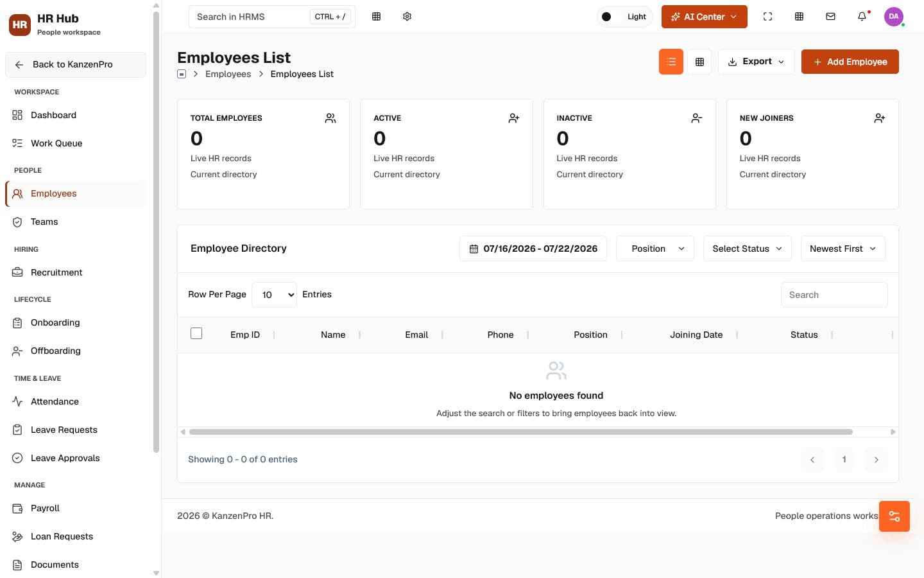Image resolution: width=924 pixels, height=578 pixels.
Task: Click the Total Employees card icon
Action: pos(330,118)
